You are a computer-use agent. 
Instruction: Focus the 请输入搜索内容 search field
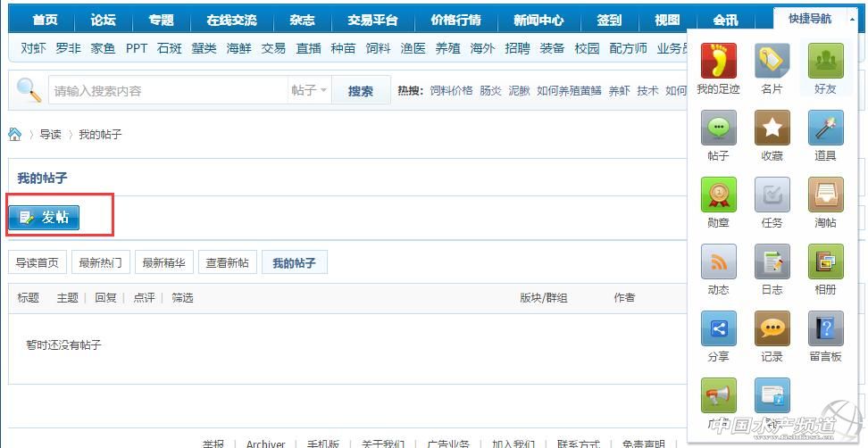[168, 91]
